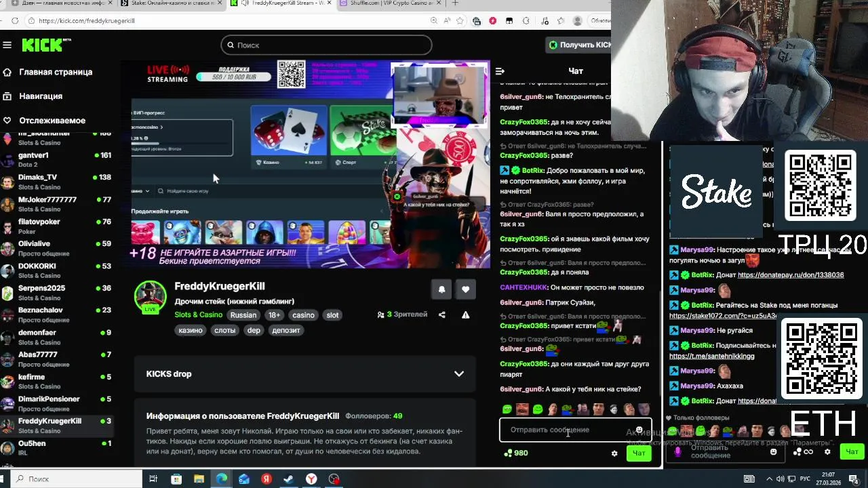
Task: Open Yandex Browser from taskbar
Action: [311, 479]
